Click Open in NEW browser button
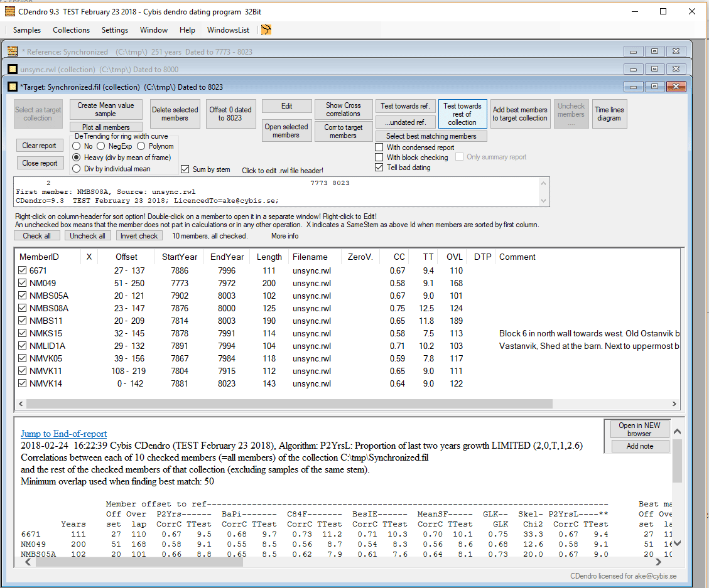The height and width of the screenshot is (588, 709). (639, 429)
